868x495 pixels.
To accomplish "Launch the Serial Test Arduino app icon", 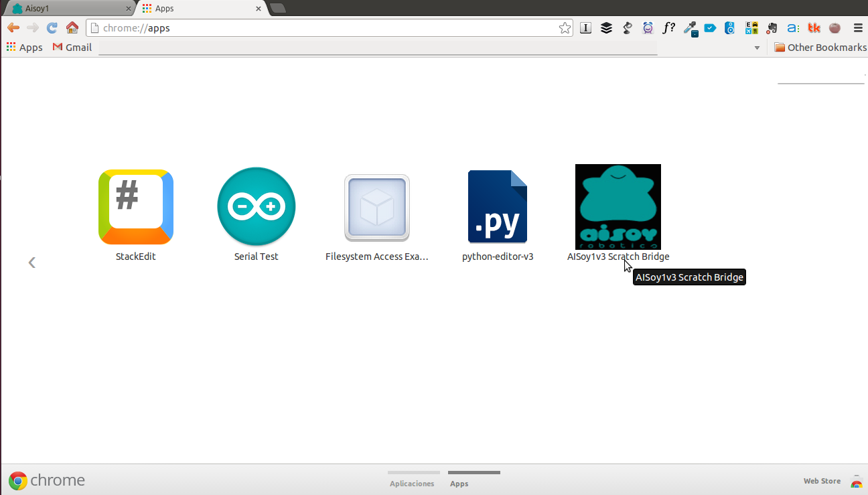I will [x=257, y=206].
